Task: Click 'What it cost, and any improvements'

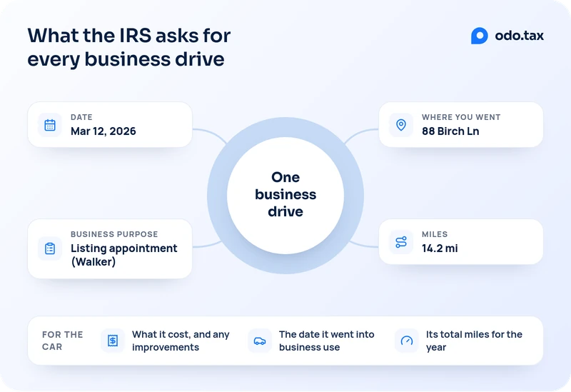Action: tap(181, 341)
